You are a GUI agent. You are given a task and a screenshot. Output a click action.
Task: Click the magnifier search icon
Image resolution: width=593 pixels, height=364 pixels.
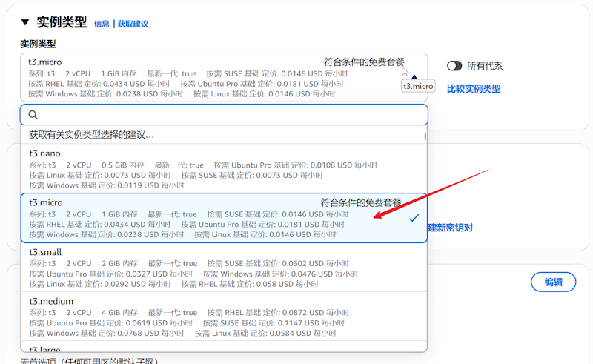point(33,115)
